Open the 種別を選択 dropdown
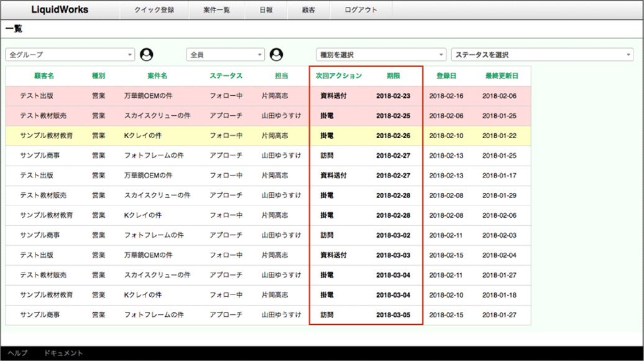The image size is (644, 361). [379, 54]
